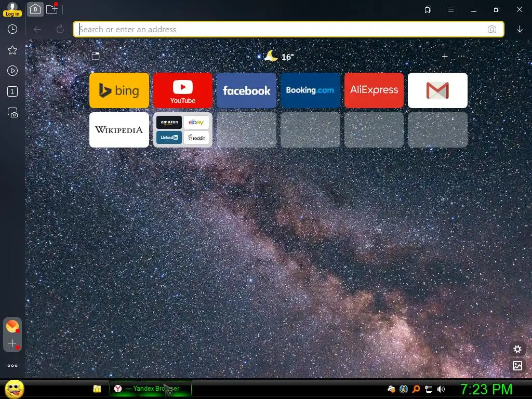Open Reddit in the folder tile
The image size is (532, 399).
coord(196,137)
